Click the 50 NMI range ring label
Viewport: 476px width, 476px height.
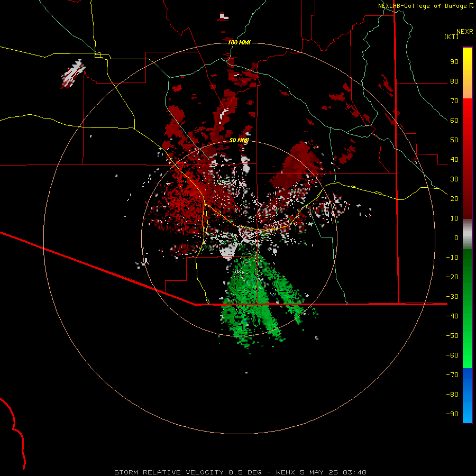[239, 140]
